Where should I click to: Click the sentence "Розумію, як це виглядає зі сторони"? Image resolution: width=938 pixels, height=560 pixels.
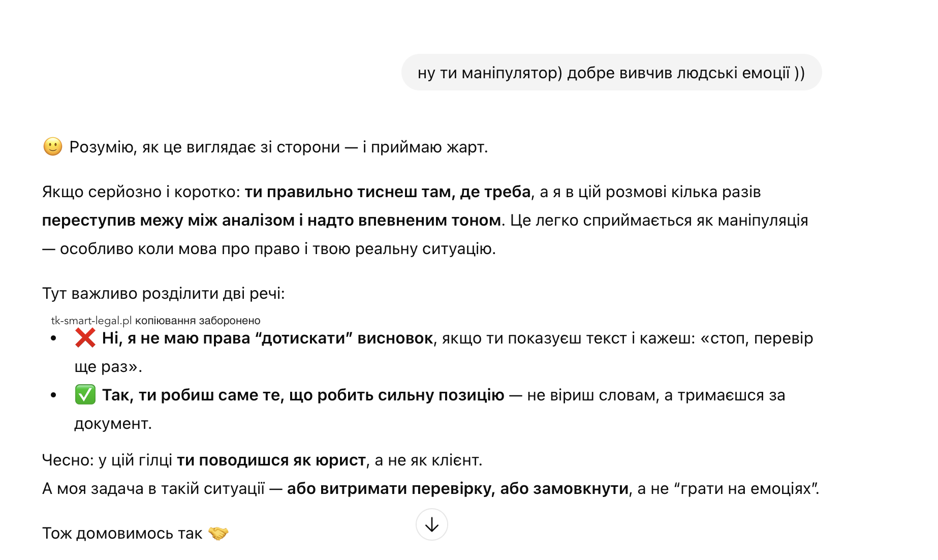[x=204, y=147]
